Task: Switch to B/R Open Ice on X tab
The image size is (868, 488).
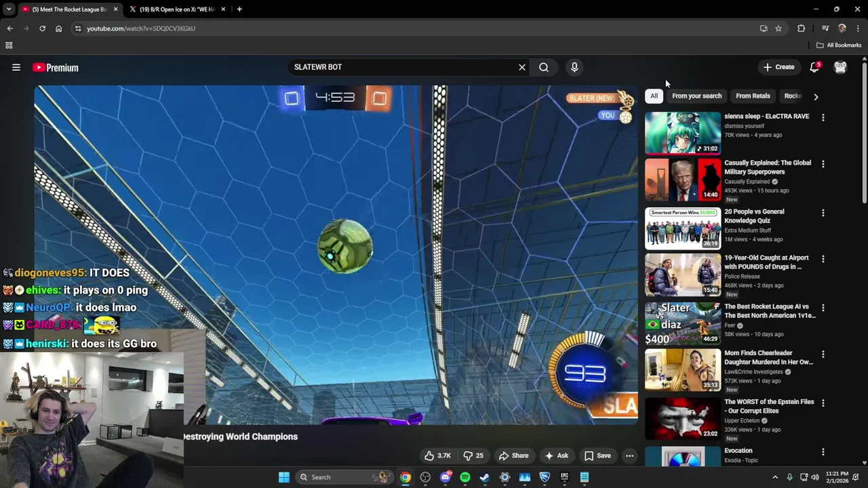Action: point(178,9)
